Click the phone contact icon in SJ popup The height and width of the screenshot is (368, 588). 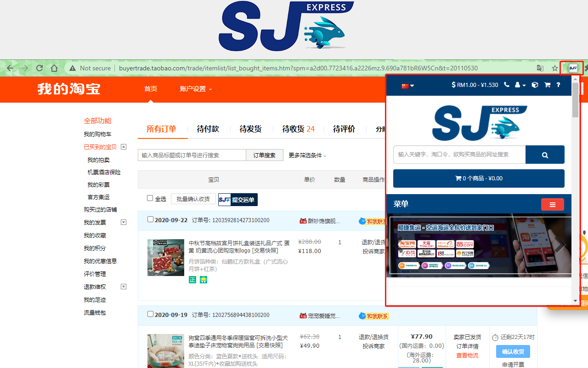[507, 85]
